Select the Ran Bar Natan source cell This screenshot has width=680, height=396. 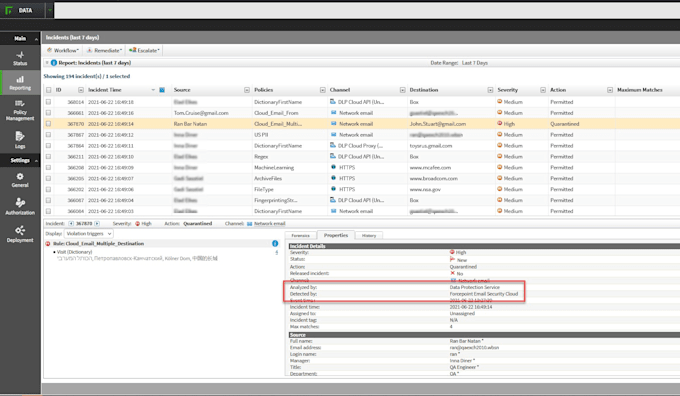point(190,124)
